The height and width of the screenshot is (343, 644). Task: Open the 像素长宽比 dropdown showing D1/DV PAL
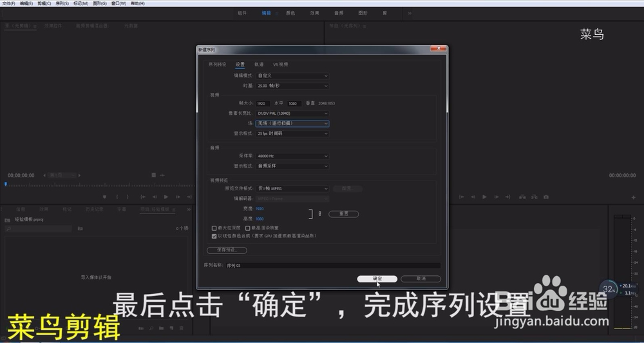coord(292,113)
